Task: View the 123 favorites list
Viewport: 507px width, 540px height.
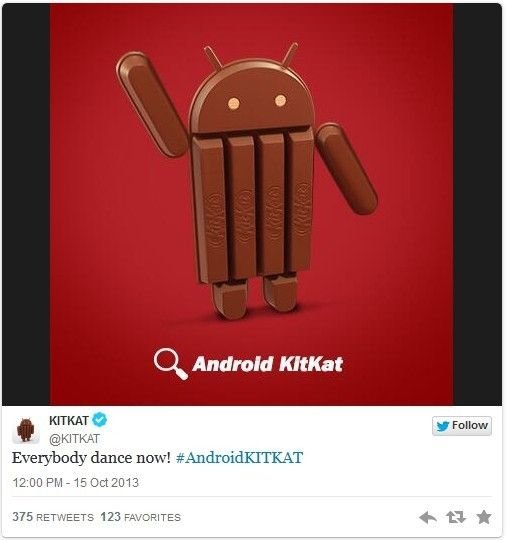Action: coord(141,517)
